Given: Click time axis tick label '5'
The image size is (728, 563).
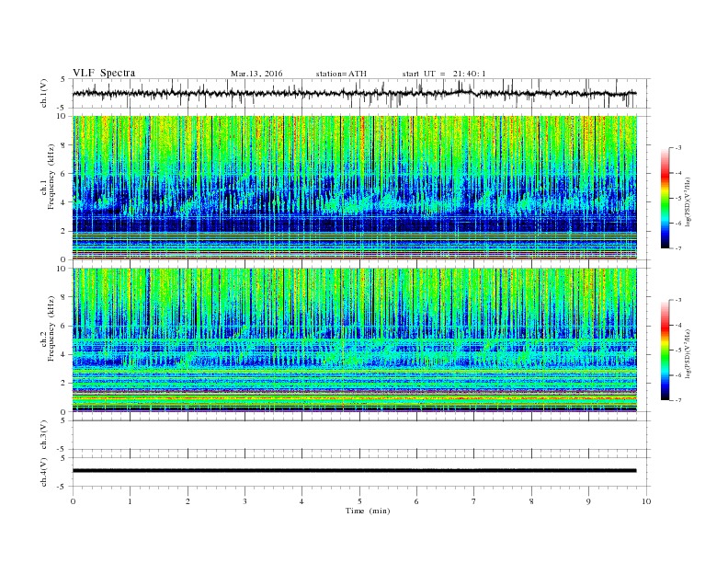Looking at the screenshot, I should pos(359,501).
